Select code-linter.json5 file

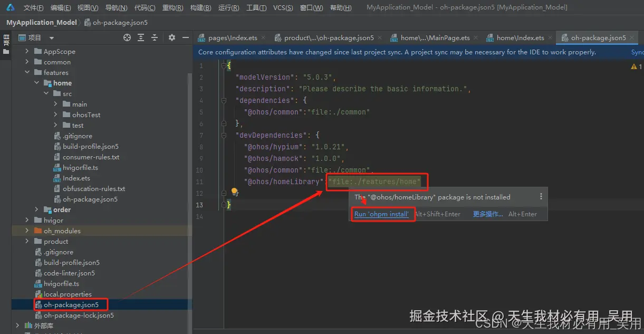(x=69, y=273)
